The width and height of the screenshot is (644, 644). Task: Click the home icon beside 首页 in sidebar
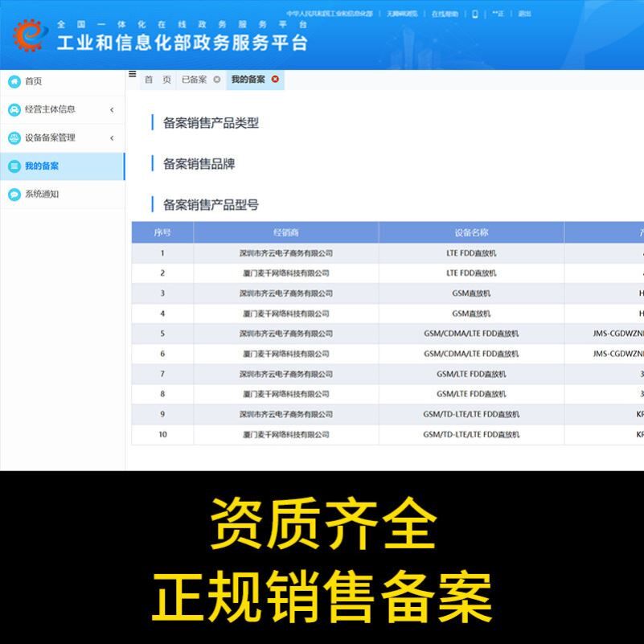tap(14, 81)
